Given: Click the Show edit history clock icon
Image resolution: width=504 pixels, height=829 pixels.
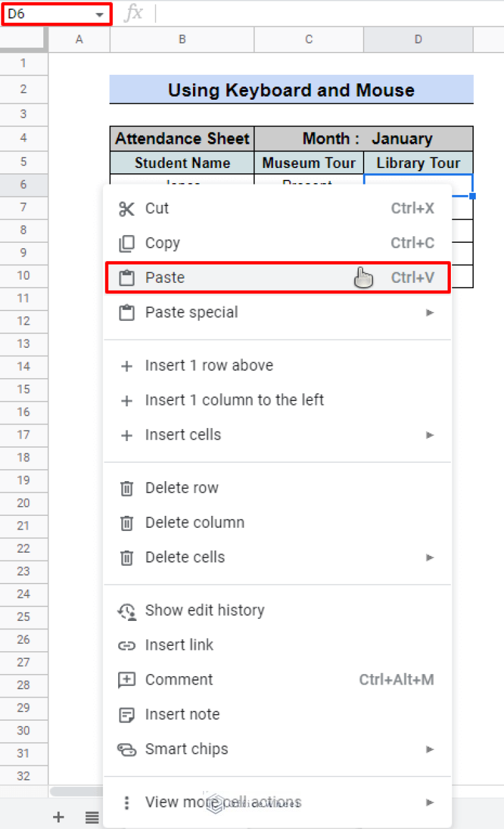Looking at the screenshot, I should (127, 610).
